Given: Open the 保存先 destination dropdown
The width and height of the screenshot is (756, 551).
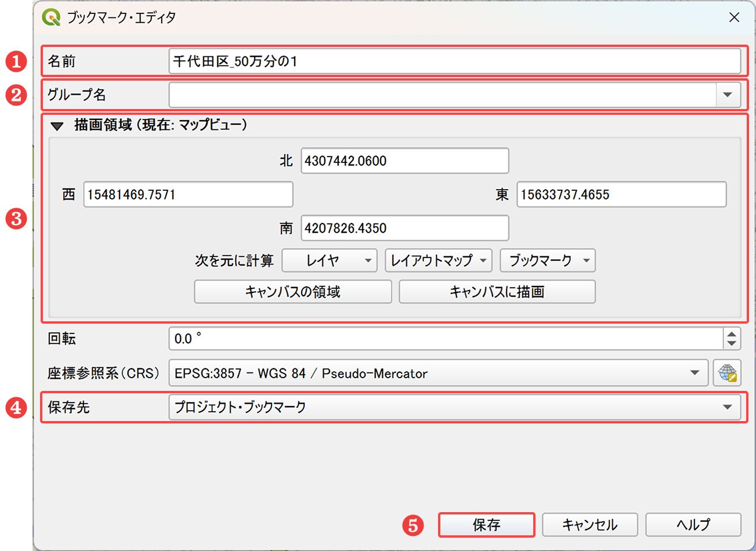Looking at the screenshot, I should pyautogui.click(x=455, y=407).
